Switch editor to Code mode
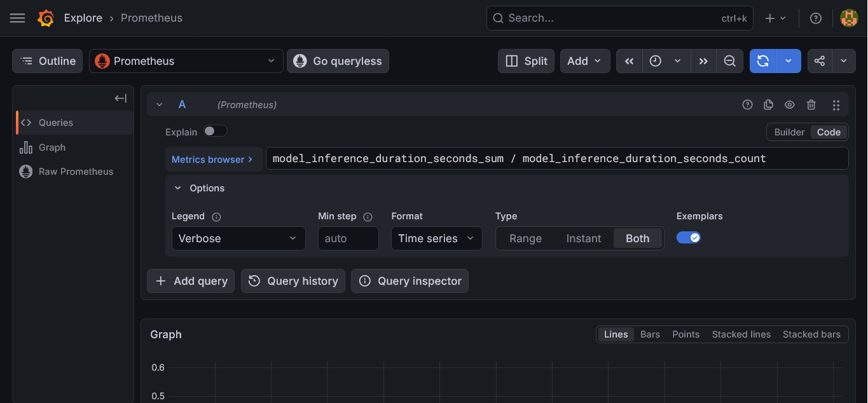This screenshot has width=868, height=403. point(829,132)
